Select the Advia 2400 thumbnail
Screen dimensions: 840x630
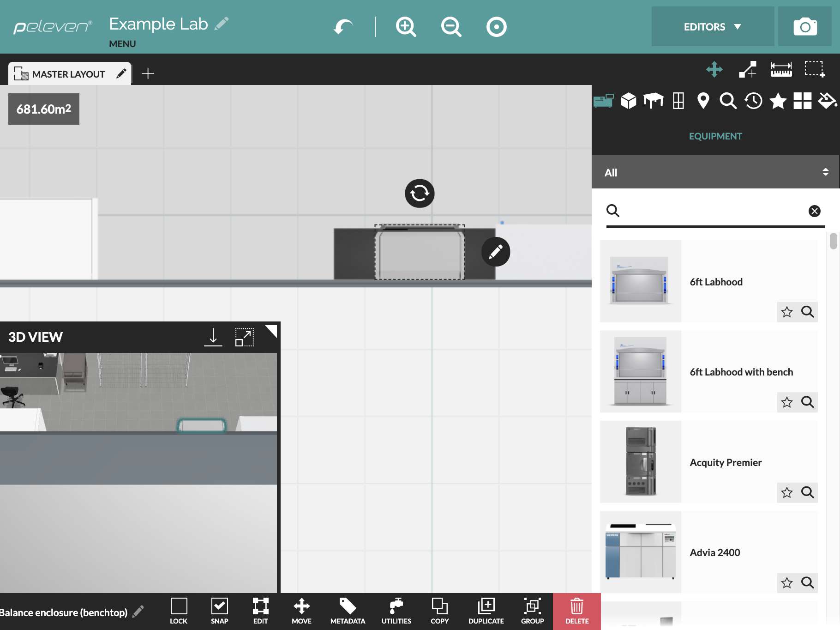640,552
